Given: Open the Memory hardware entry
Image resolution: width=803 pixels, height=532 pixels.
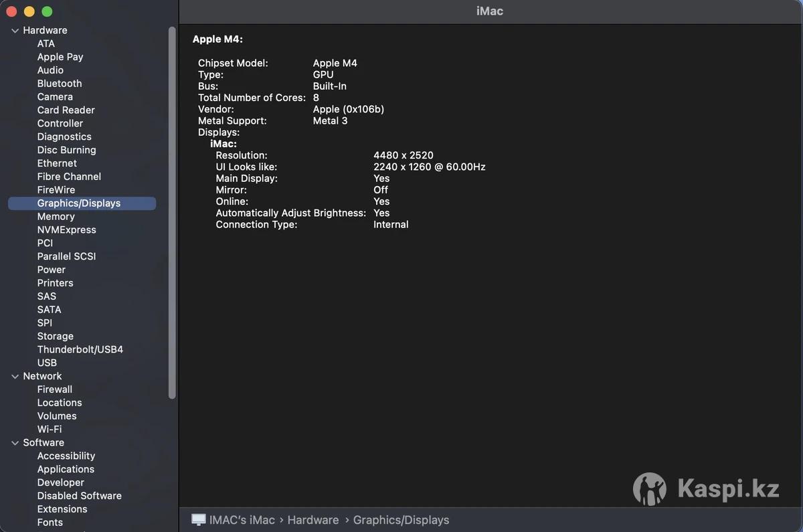Looking at the screenshot, I should (56, 216).
